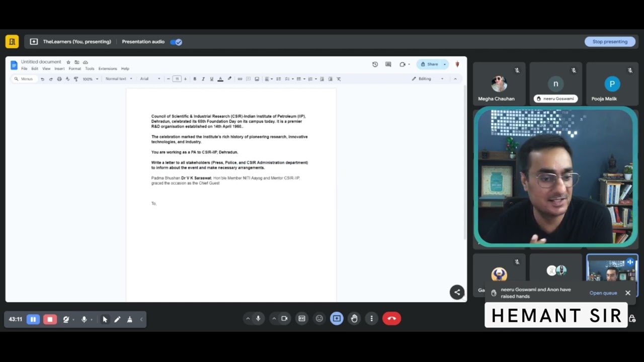Open the zoom 100% dropdown
Viewport: 644px width, 362px height.
(x=91, y=79)
